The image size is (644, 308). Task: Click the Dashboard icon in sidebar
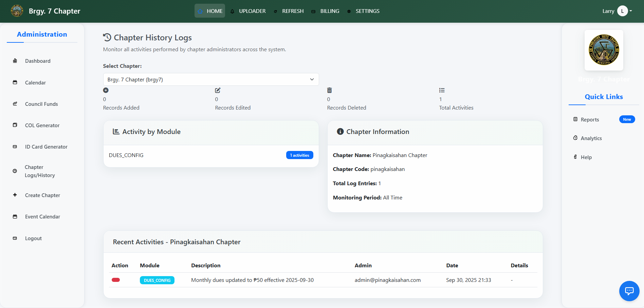(x=15, y=61)
